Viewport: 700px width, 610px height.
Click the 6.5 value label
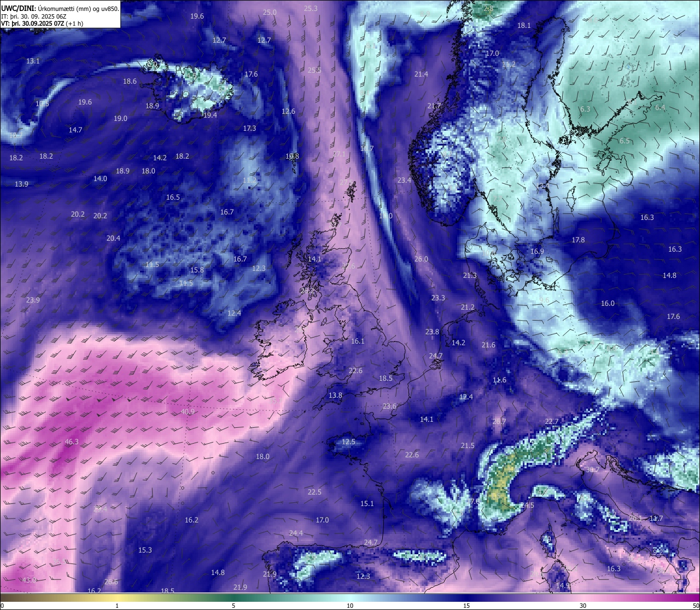tap(625, 141)
